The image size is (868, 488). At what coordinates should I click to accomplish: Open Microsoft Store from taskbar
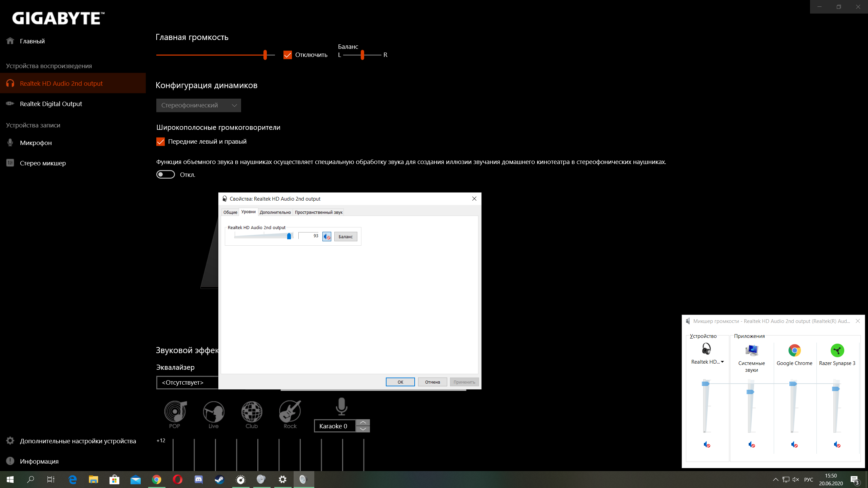click(x=114, y=480)
